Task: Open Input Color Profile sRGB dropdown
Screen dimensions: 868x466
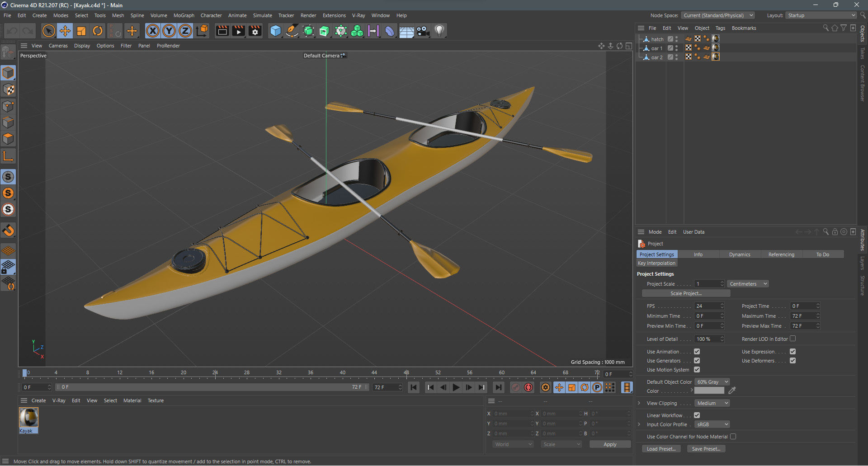Action: 712,424
